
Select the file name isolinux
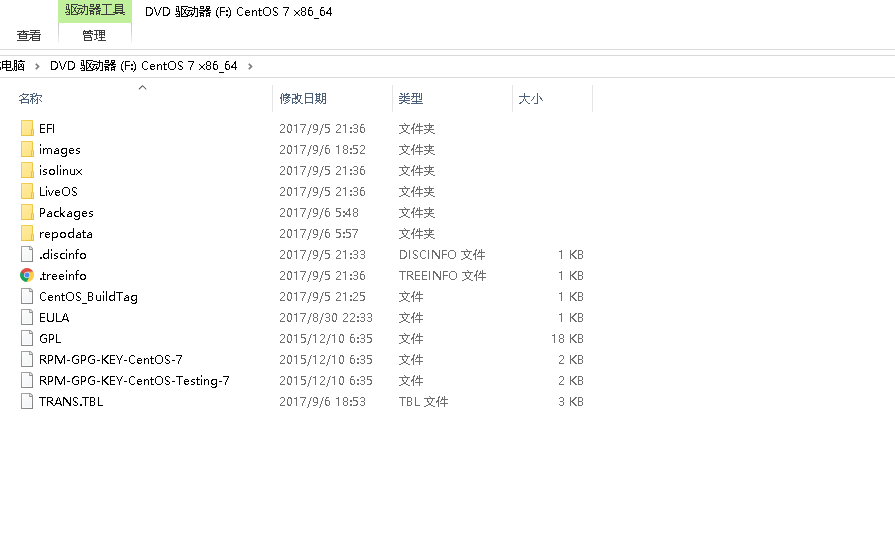pos(61,171)
